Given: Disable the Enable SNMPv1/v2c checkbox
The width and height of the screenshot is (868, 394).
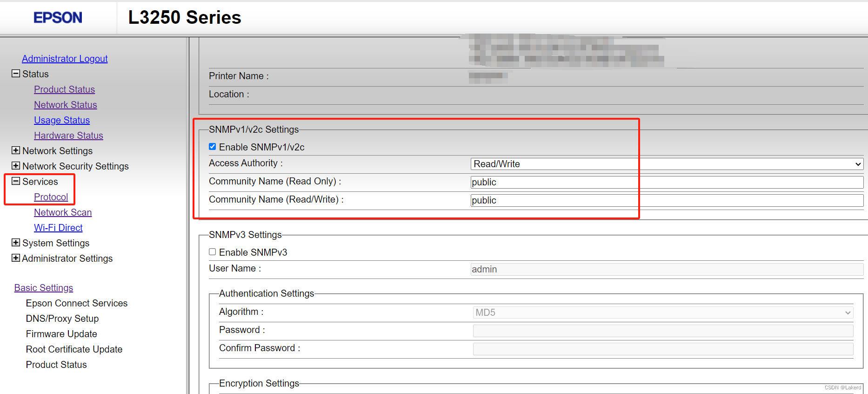Looking at the screenshot, I should click(x=213, y=147).
